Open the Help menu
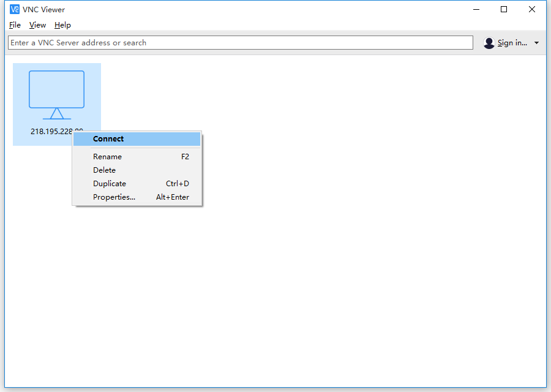The height and width of the screenshot is (392, 551). [x=62, y=25]
